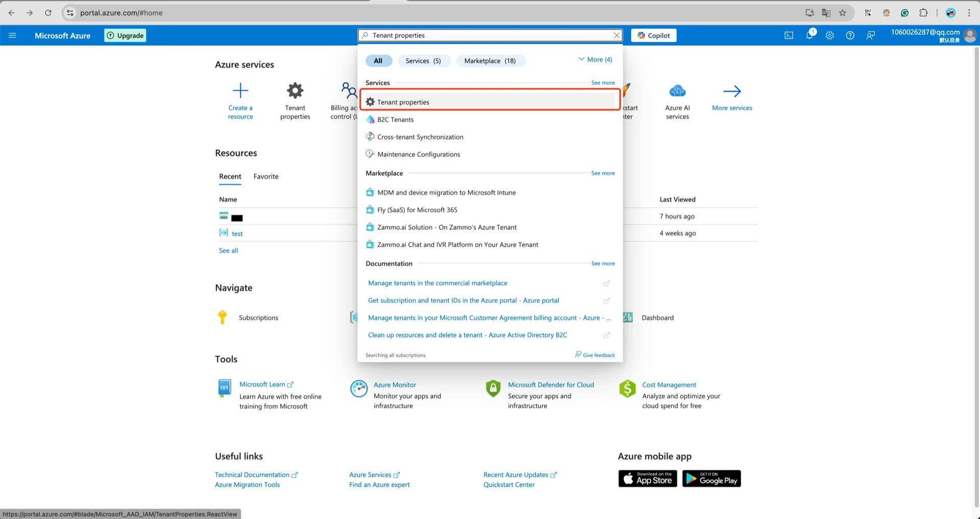
Task: Click Get it on Google Play badge
Action: [x=712, y=479]
